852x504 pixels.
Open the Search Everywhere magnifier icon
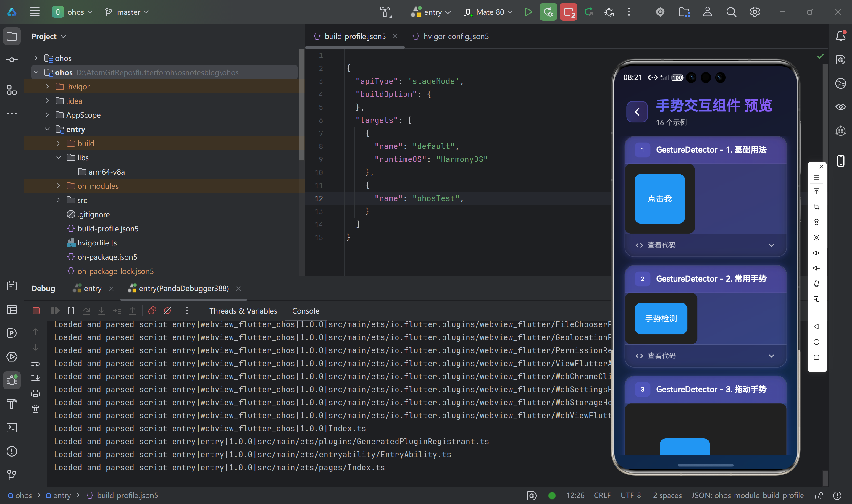pyautogui.click(x=731, y=12)
